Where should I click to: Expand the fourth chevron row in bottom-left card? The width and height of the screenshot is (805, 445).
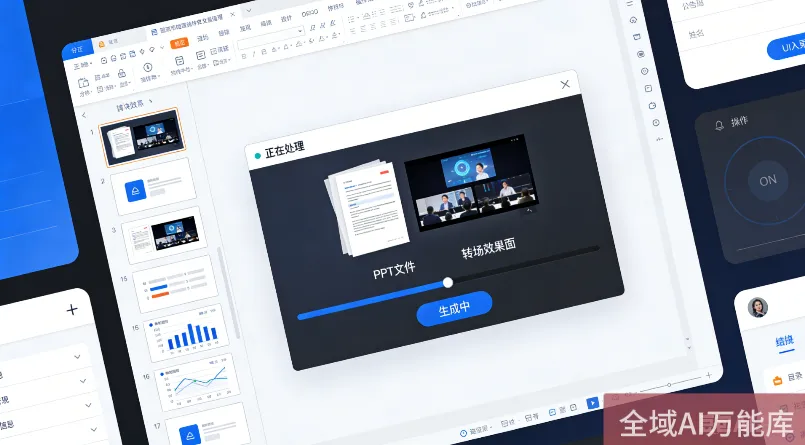[x=94, y=429]
